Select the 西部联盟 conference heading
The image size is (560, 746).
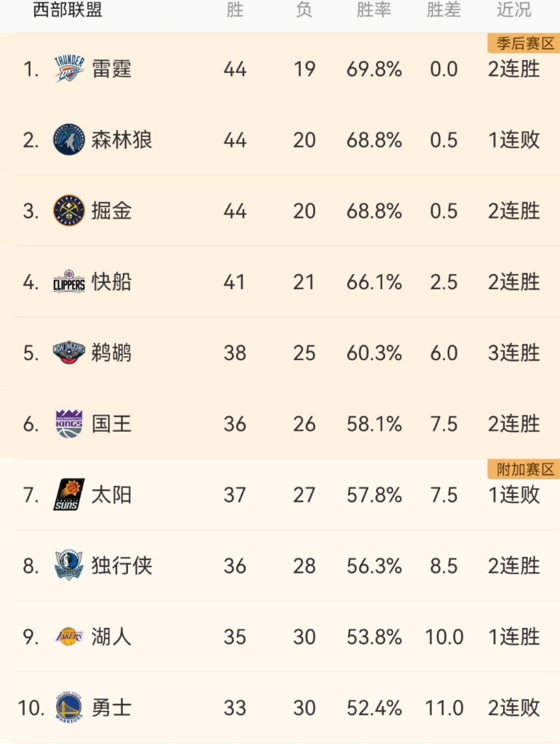click(68, 10)
